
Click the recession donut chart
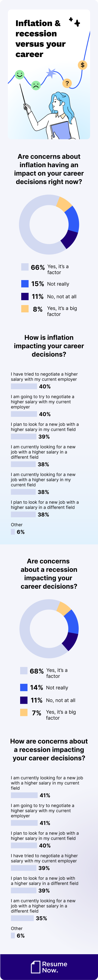[x=49, y=629]
